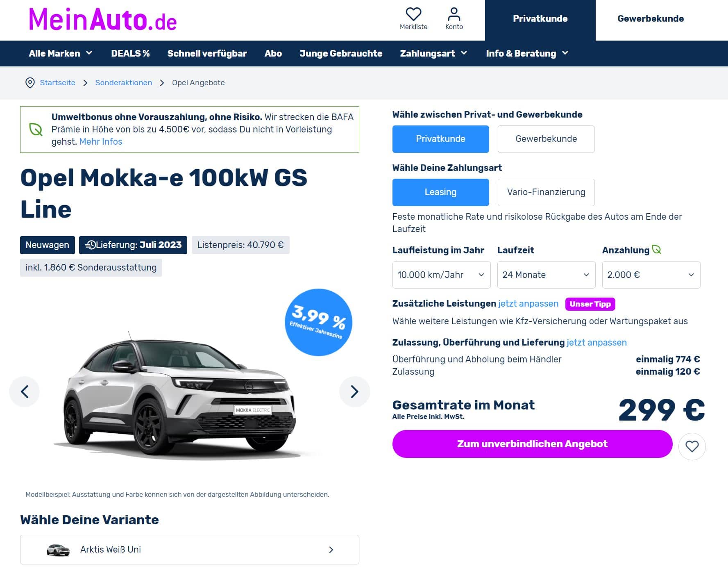The height and width of the screenshot is (571, 728).
Task: Switch to the Gewerbekunde header tab
Action: [x=651, y=19]
